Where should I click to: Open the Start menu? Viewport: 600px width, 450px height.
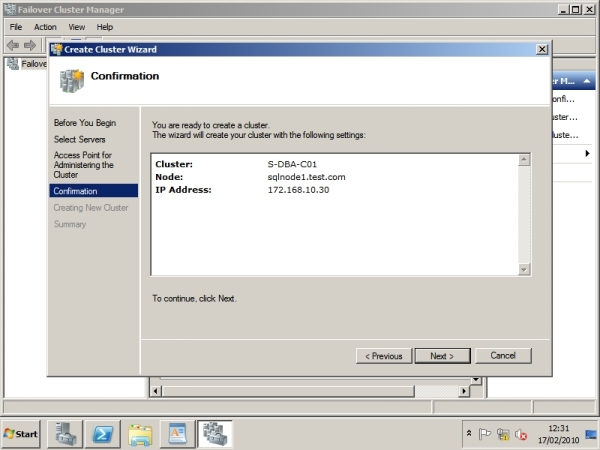point(21,434)
